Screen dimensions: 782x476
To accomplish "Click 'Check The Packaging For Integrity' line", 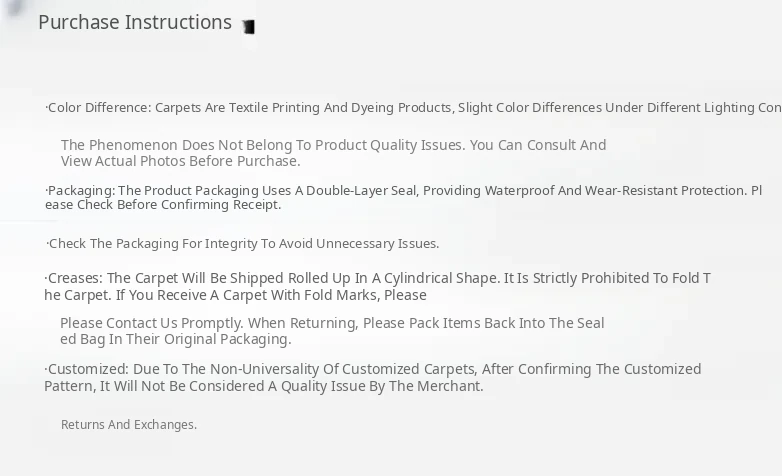I will (x=243, y=243).
